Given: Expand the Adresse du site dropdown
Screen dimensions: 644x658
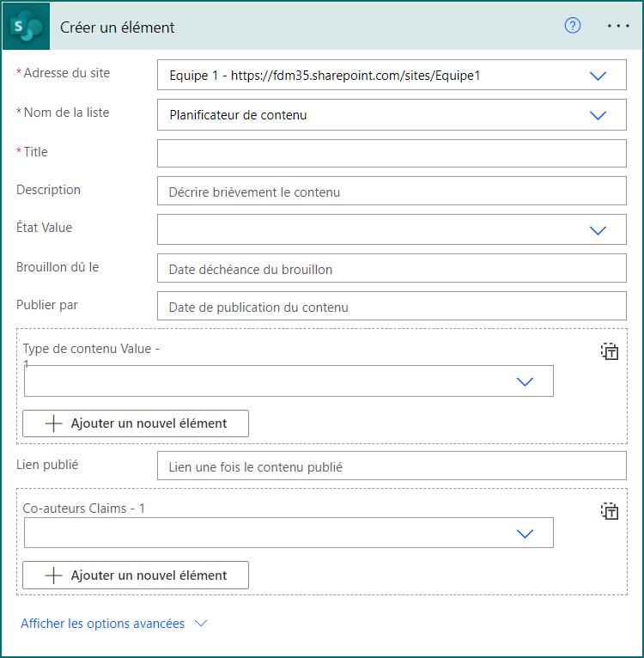Looking at the screenshot, I should [598, 76].
